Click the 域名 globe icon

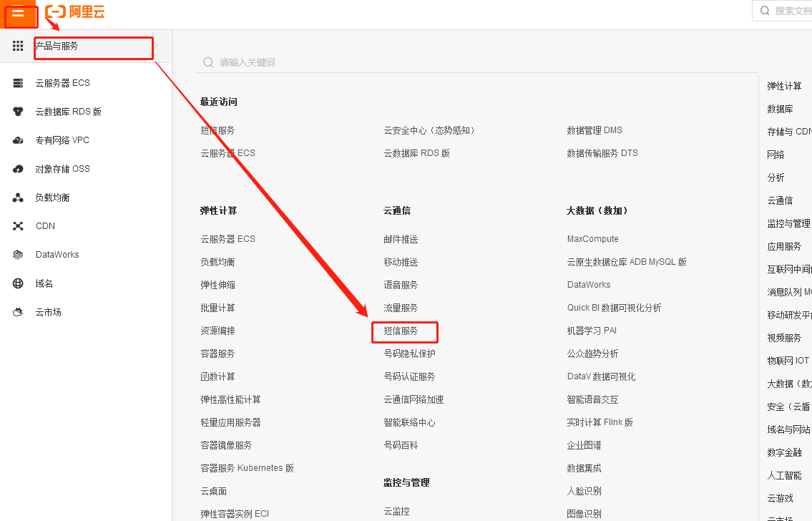pyautogui.click(x=18, y=283)
